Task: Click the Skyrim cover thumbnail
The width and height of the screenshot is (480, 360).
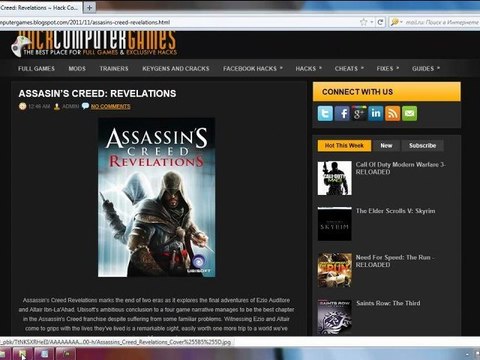Action: coord(334,224)
